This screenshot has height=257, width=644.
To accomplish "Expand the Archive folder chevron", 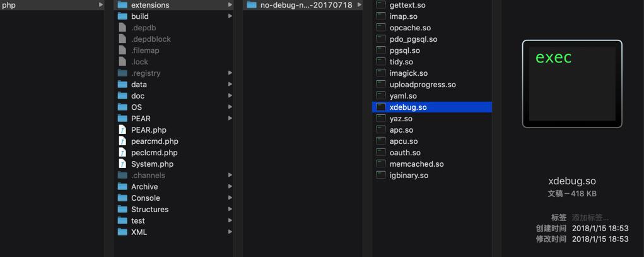I will click(x=230, y=186).
